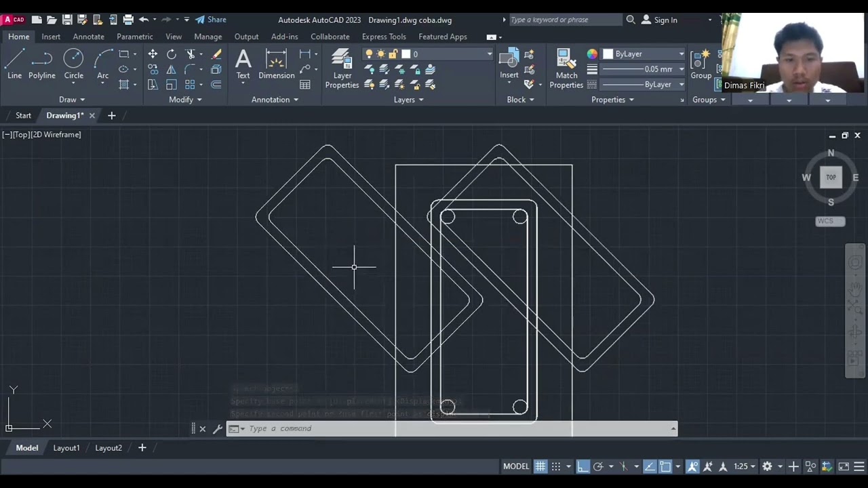Click the TOP face of ViewCube
868x488 pixels.
coord(831,177)
